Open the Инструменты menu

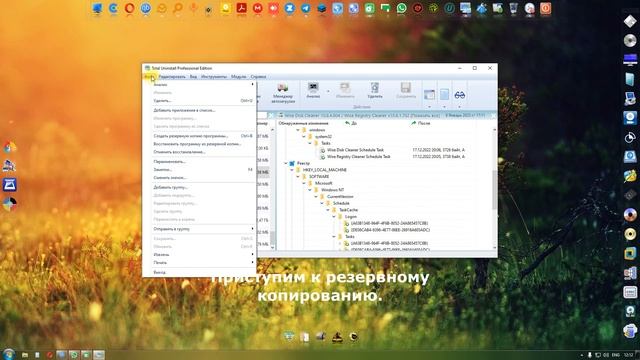[214, 77]
